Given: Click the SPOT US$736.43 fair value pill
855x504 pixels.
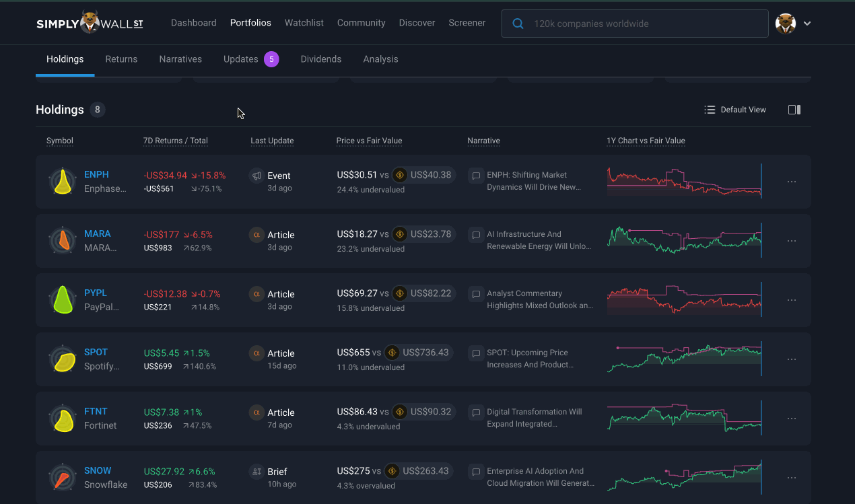Looking at the screenshot, I should 418,353.
